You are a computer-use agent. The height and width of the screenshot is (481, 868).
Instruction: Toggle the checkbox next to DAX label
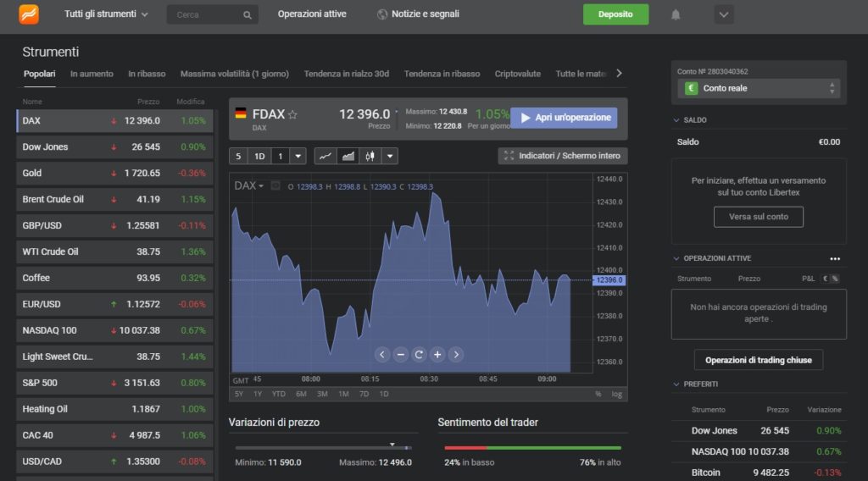pos(275,185)
